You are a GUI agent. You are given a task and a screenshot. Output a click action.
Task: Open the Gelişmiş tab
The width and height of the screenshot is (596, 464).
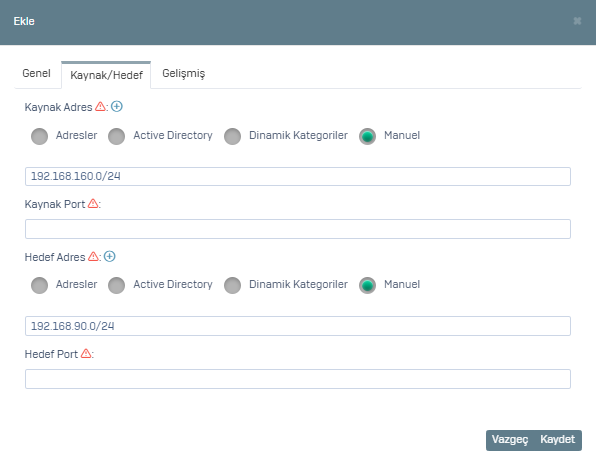click(x=184, y=73)
